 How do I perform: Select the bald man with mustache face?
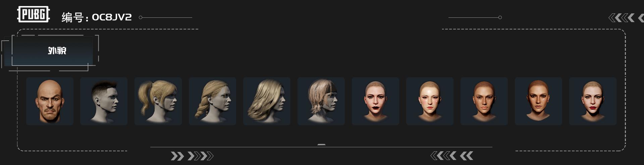click(50, 101)
